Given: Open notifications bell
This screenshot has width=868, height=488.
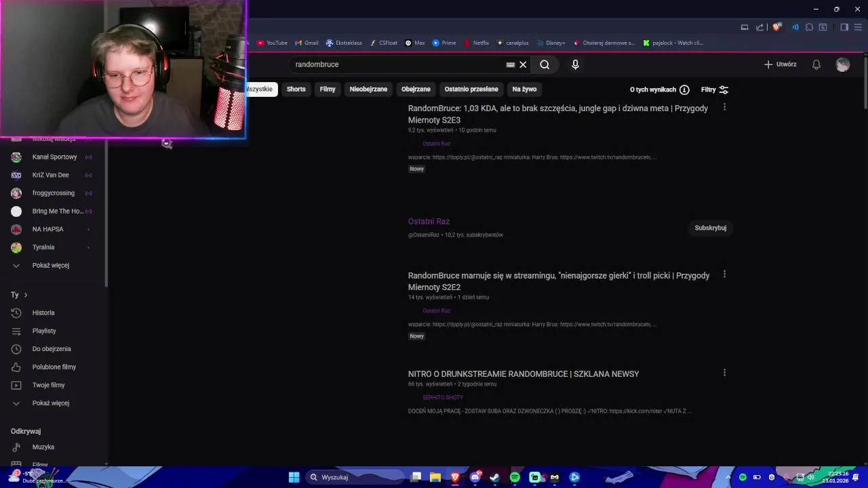Looking at the screenshot, I should coord(816,64).
